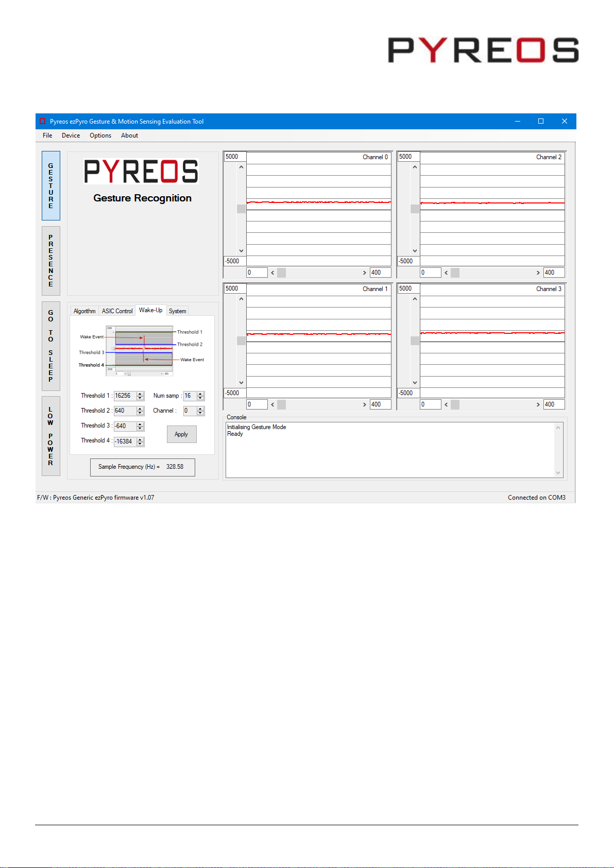Click Channel 1 horizontal scroll left arrow
This screenshot has height=868, width=614.
point(272,405)
